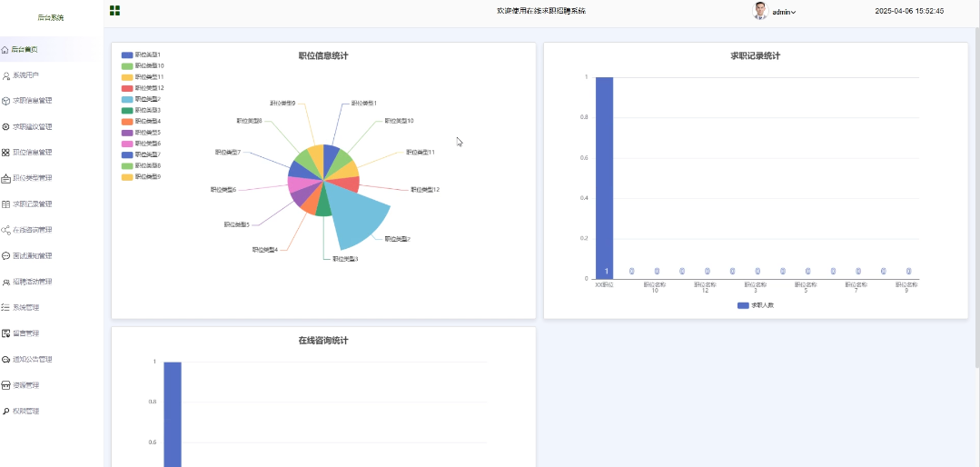980x467 pixels.
Task: Click the four-squares icon beside 职位信息管理
Action: click(x=6, y=153)
